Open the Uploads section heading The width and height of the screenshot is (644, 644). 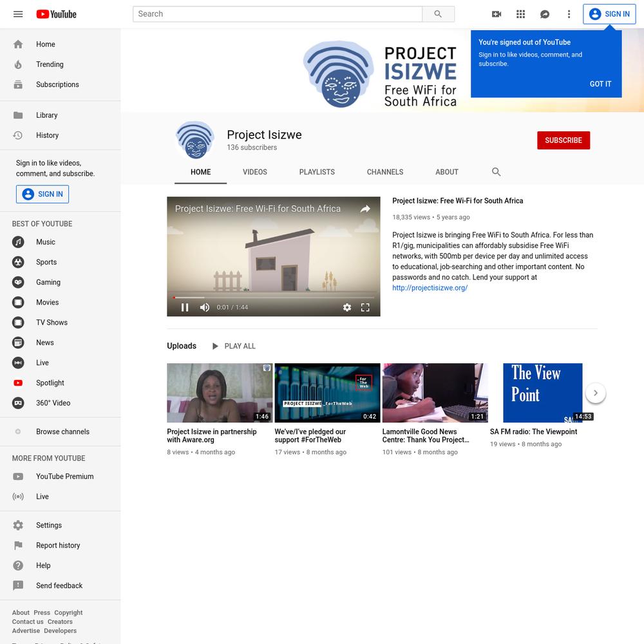[x=182, y=346]
